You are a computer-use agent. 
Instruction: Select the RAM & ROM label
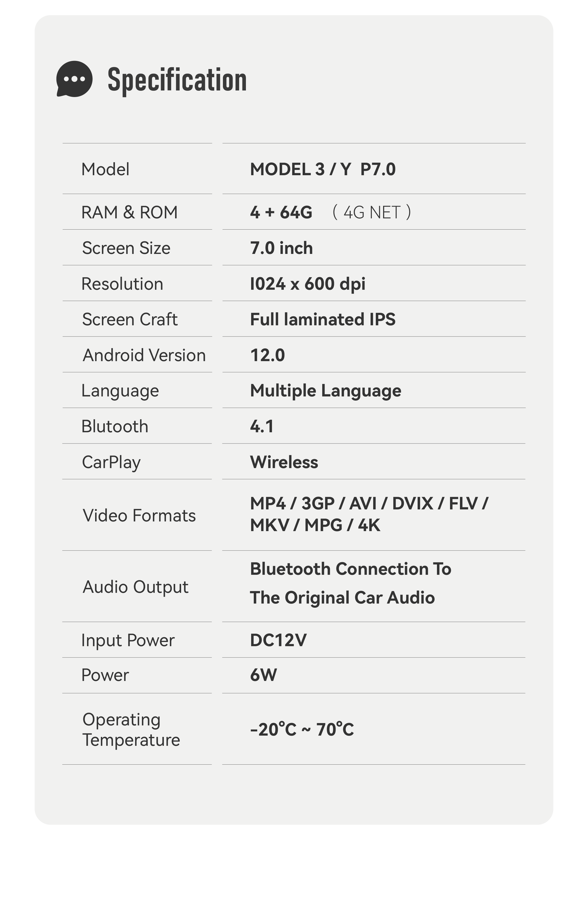click(129, 212)
